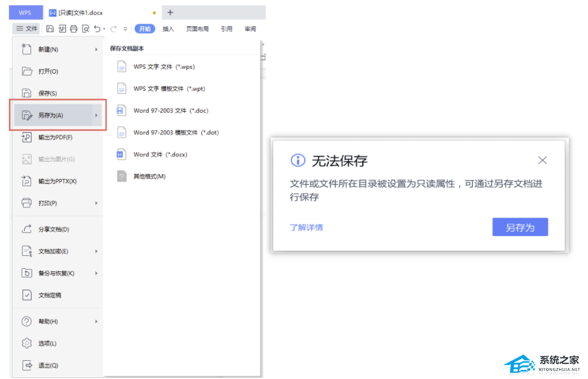The image size is (588, 379).
Task: Choose 退出(Q) to quit
Action: [x=58, y=365]
